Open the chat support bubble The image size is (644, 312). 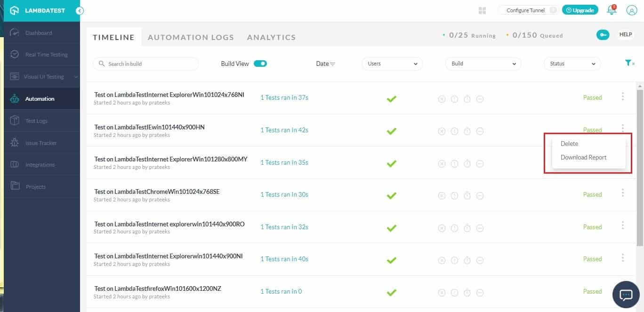pyautogui.click(x=626, y=295)
